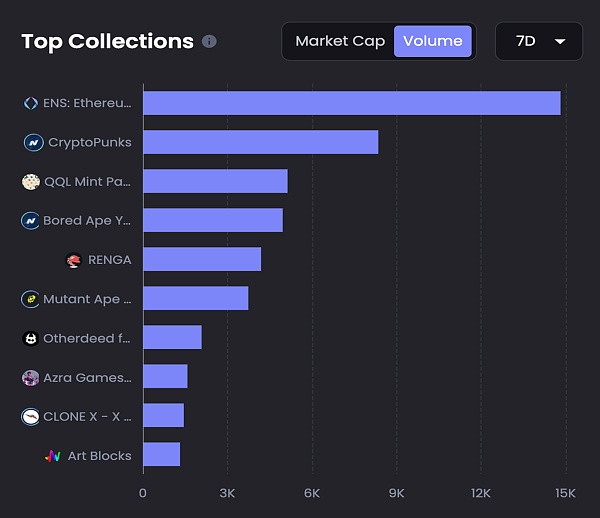Click the Otherdeed collection icon
Screen dimensions: 600x518
(30, 338)
